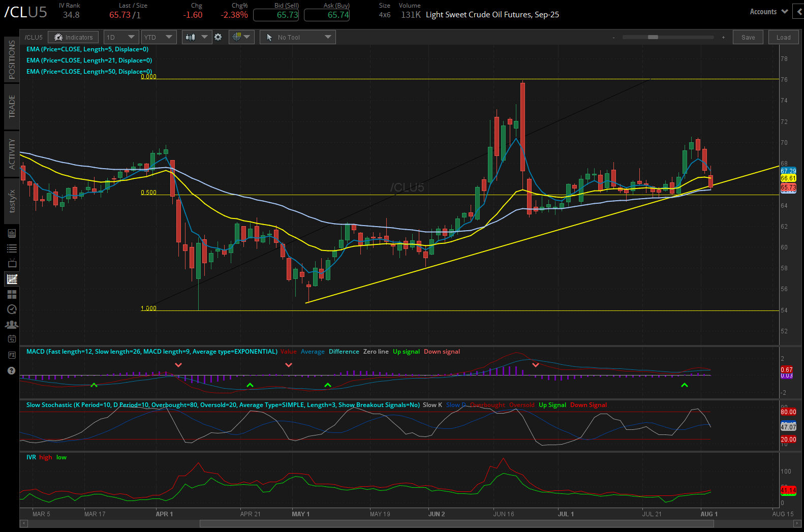This screenshot has height=532, width=804.
Task: Click the 65.73 red last price label
Action: tap(788, 187)
